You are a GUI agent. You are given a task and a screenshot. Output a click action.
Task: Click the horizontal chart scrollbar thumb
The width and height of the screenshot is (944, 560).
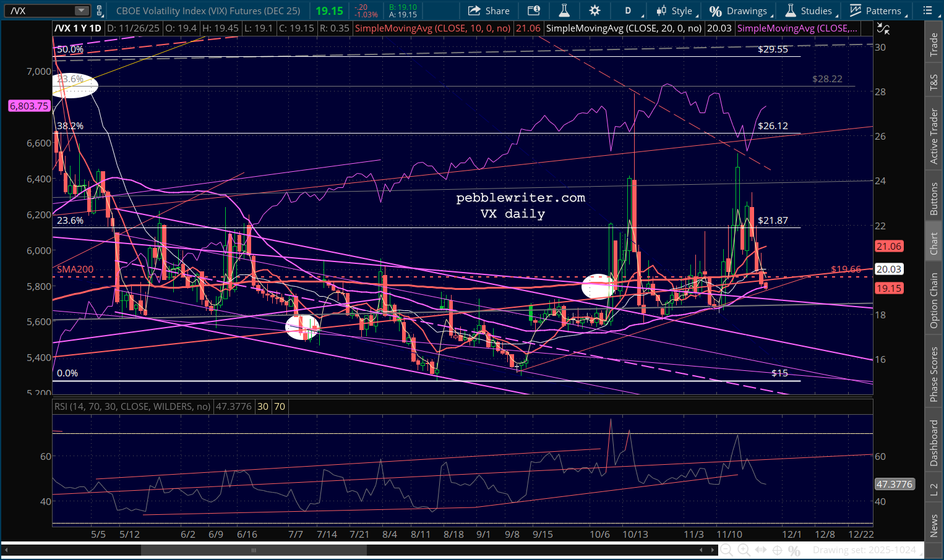coord(254,550)
